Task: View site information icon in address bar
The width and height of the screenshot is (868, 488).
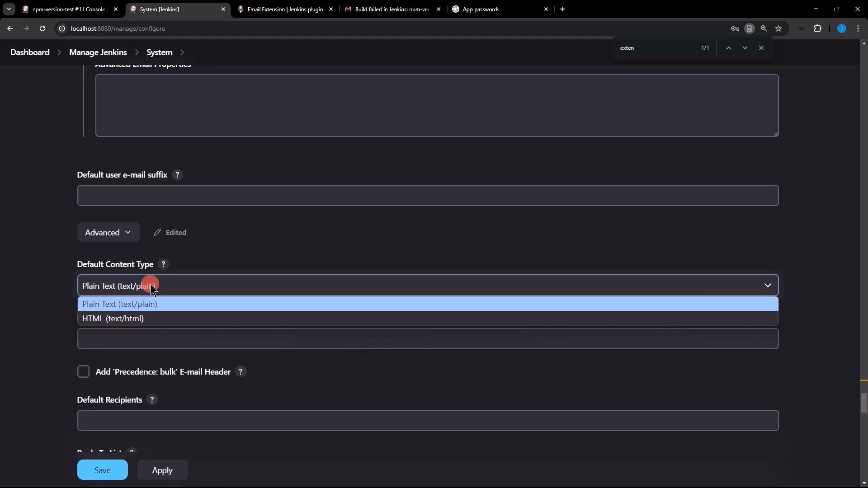Action: click(x=62, y=28)
